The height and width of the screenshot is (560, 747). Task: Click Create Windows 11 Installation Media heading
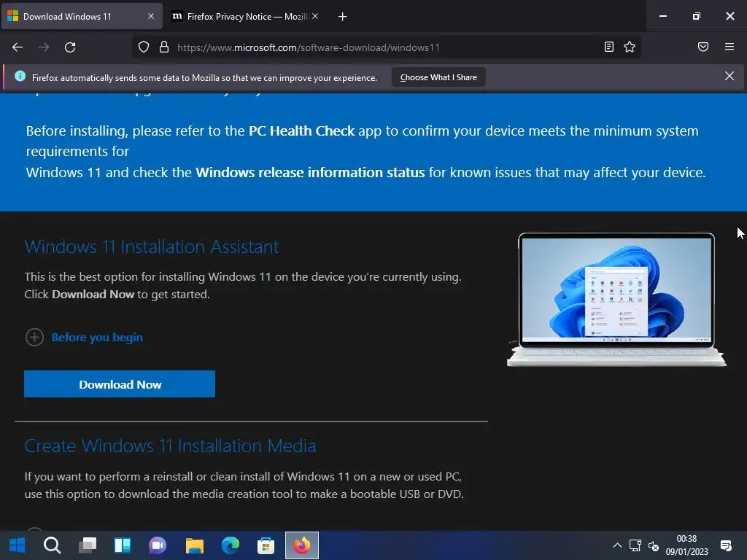[170, 446]
